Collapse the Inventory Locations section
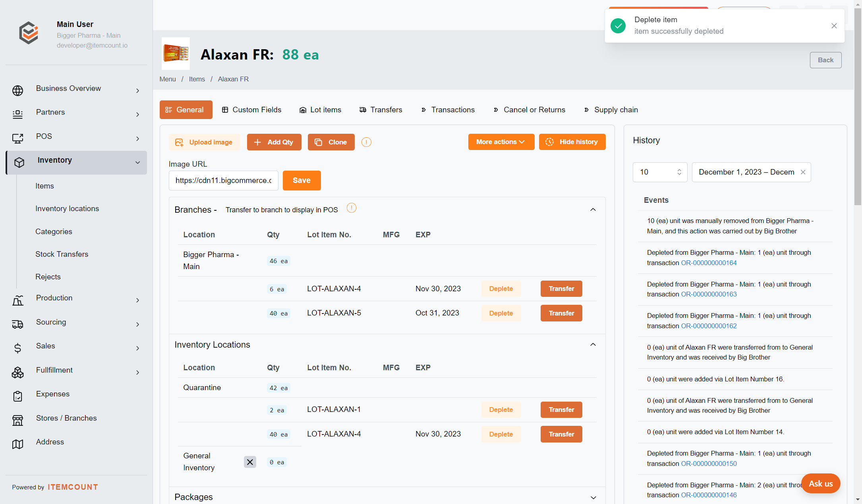This screenshot has height=504, width=862. click(x=593, y=344)
